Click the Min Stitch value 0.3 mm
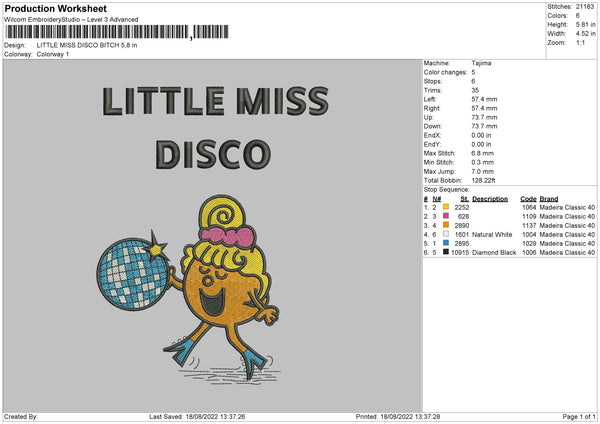Viewport: 600px width, 424px height. pos(483,162)
